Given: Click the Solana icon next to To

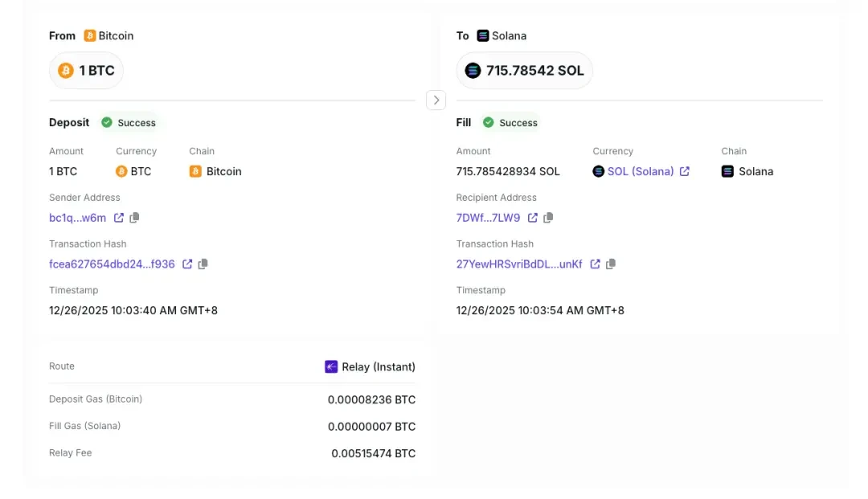Looking at the screenshot, I should tap(481, 35).
